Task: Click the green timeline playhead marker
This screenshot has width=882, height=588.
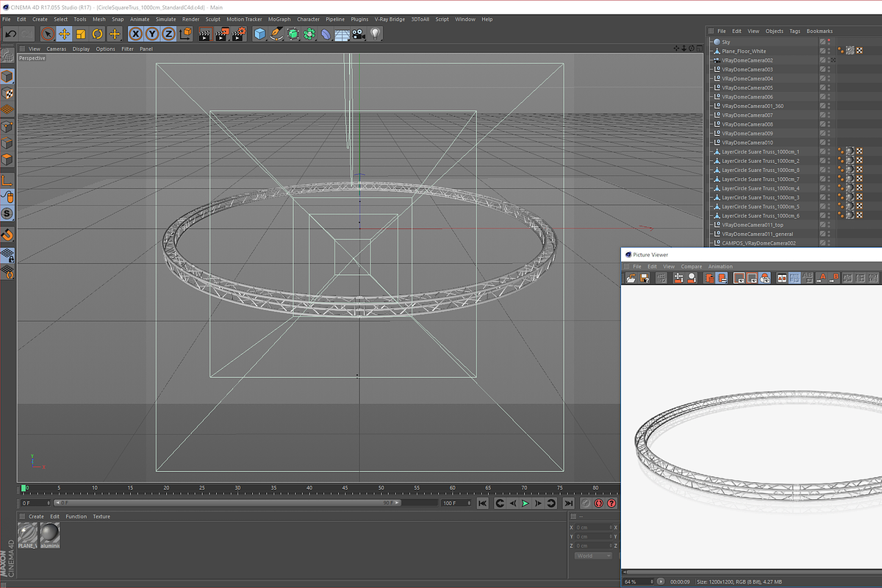Action: 24,487
